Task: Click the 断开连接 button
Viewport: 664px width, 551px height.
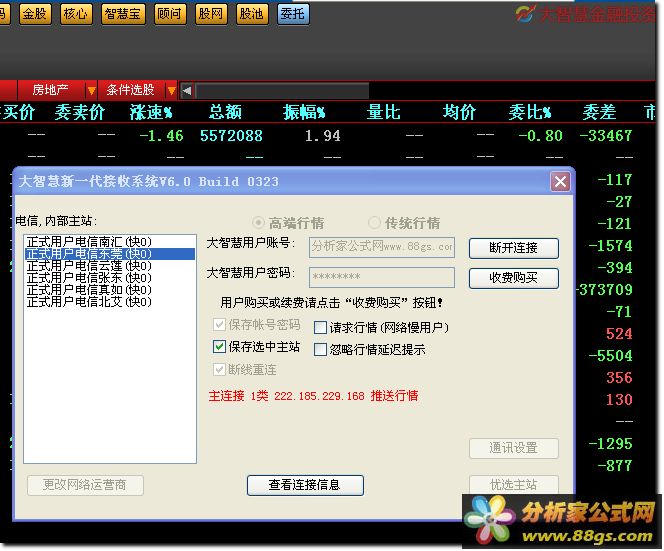Action: [x=514, y=248]
